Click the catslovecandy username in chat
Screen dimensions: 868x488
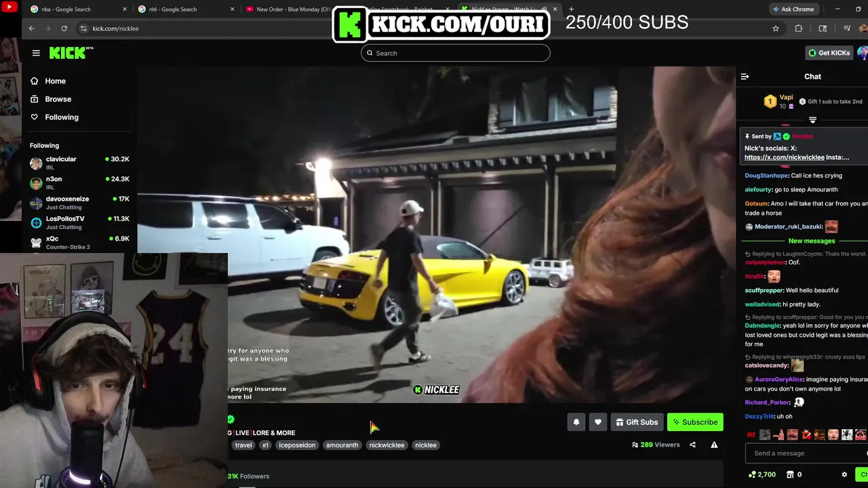(x=766, y=366)
